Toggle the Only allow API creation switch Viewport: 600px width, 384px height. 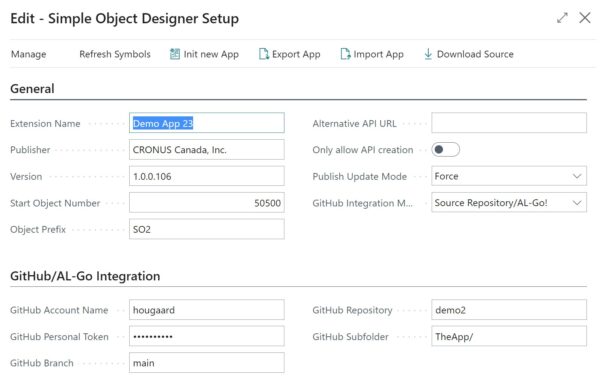tap(445, 150)
